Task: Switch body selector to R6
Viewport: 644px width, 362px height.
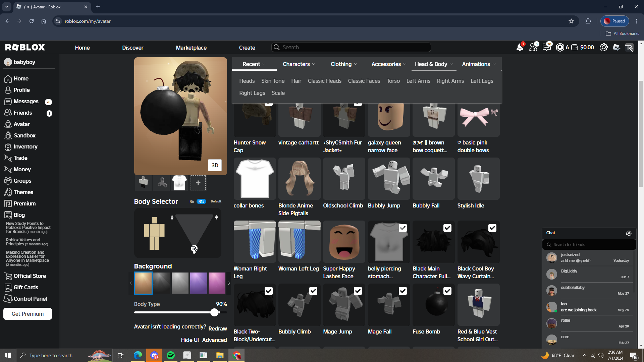Action: click(192, 201)
